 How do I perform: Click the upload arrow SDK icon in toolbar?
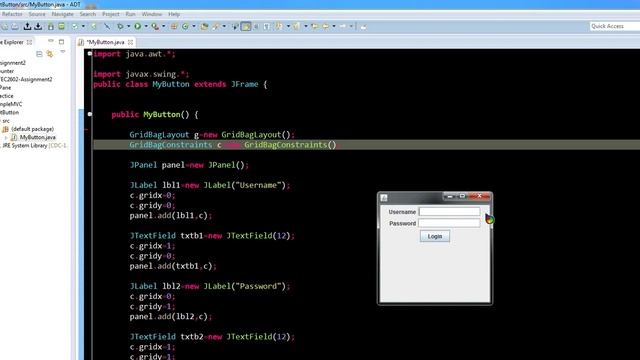click(27, 26)
